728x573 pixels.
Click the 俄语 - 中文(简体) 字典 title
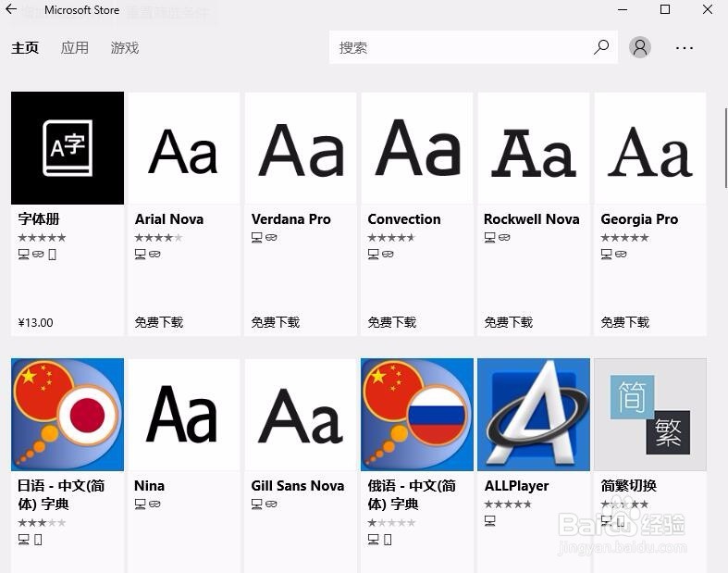412,495
